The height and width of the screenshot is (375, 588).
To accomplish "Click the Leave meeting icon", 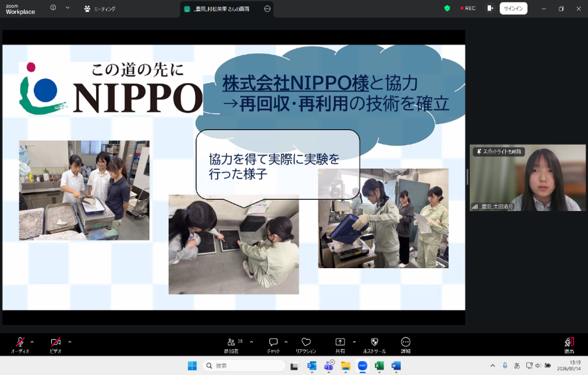I will pyautogui.click(x=569, y=343).
